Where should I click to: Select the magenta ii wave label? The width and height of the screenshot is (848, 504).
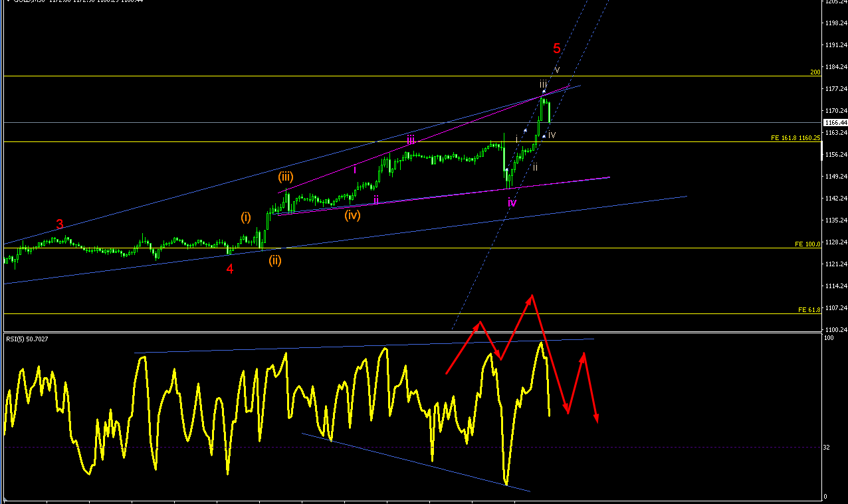[x=376, y=199]
